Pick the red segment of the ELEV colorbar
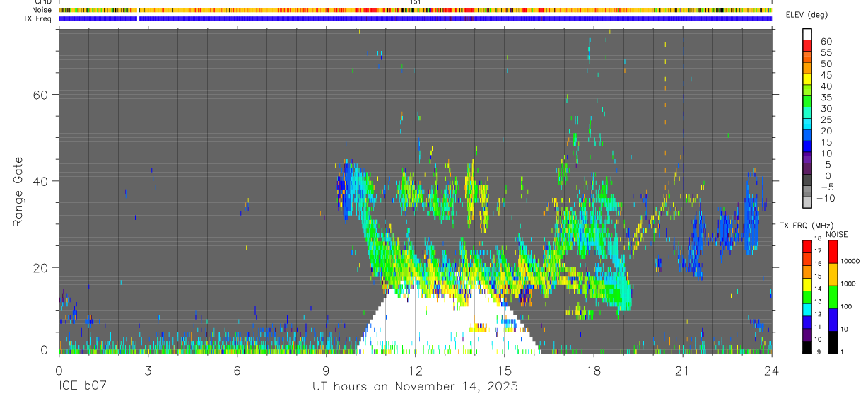 coord(807,45)
